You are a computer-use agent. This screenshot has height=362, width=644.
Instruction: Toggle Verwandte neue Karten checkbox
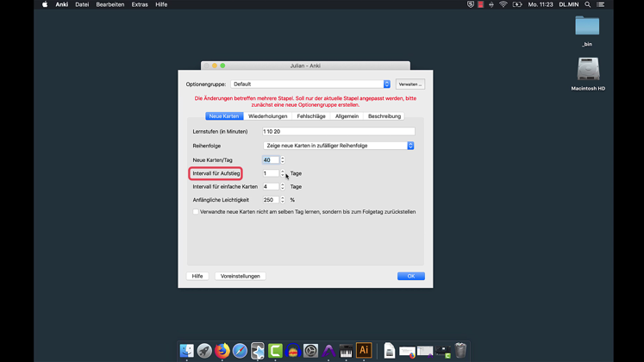[x=196, y=212]
